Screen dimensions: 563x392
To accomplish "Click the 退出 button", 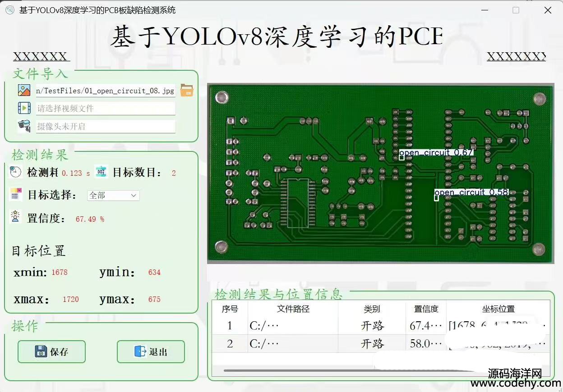I will tap(151, 351).
